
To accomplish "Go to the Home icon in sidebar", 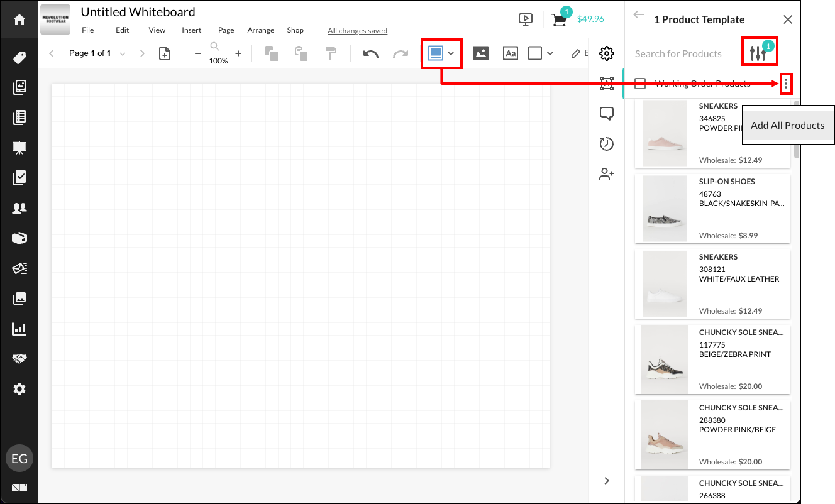I will pyautogui.click(x=19, y=19).
